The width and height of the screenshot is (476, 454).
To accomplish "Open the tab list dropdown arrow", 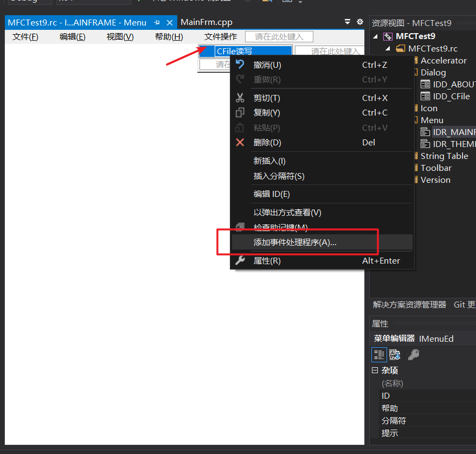I will 348,22.
